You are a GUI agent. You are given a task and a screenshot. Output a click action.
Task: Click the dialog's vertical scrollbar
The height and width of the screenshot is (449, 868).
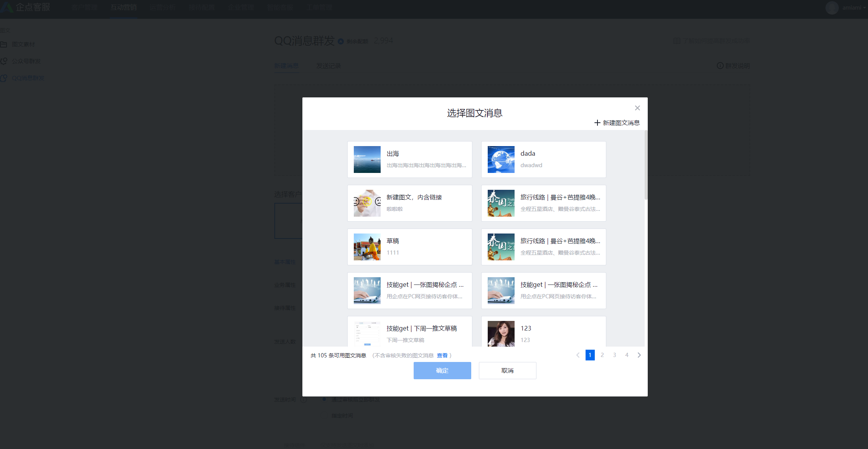646,165
